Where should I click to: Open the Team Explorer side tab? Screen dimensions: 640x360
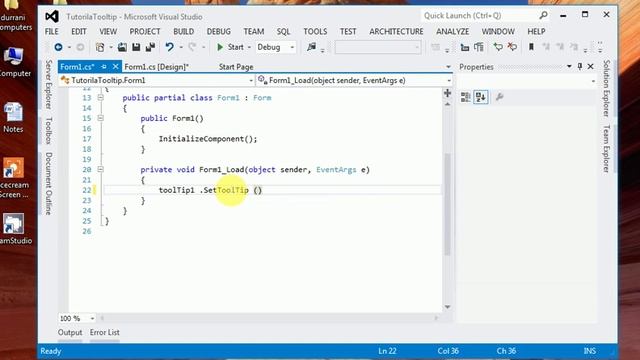[606, 148]
